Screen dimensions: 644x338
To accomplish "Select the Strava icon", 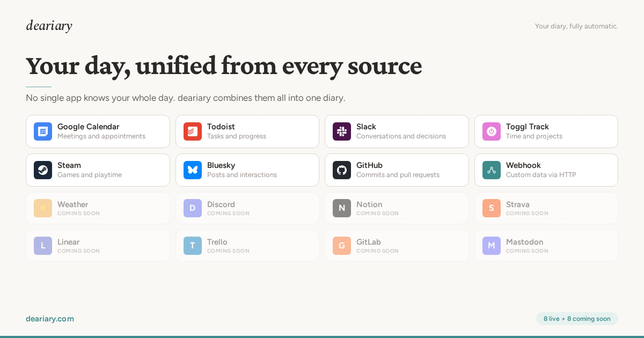I will tap(492, 208).
